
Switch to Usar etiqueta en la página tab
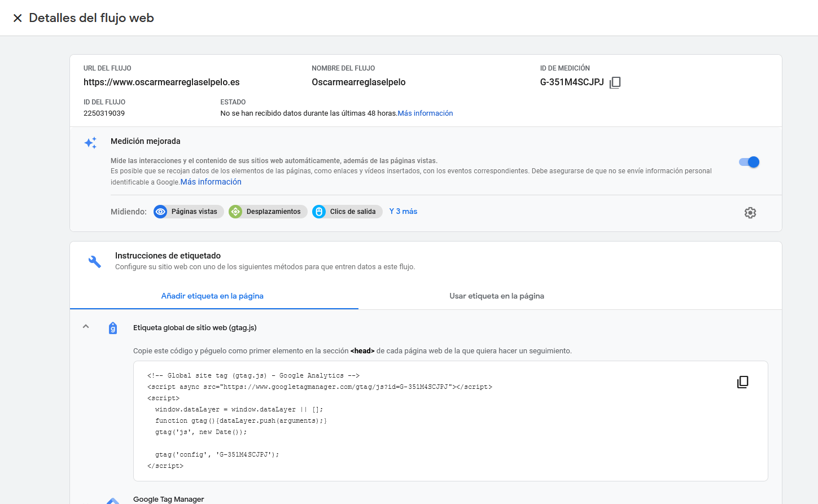(x=497, y=296)
